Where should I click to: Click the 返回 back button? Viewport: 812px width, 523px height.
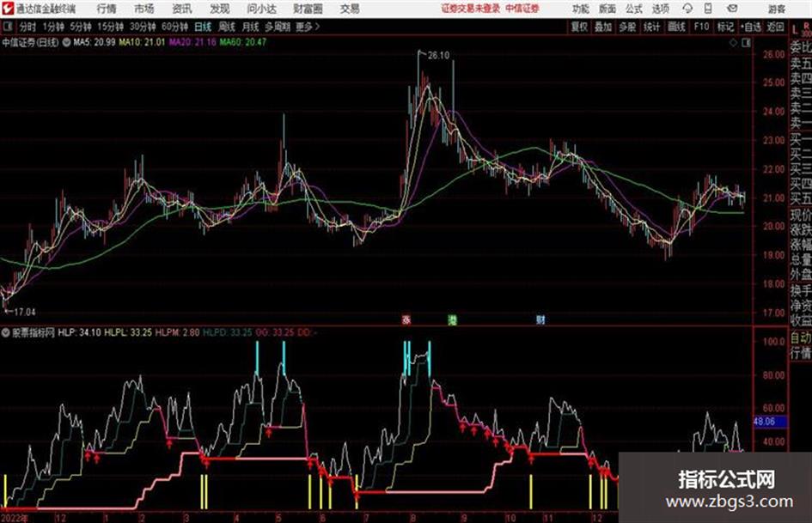pos(775,27)
